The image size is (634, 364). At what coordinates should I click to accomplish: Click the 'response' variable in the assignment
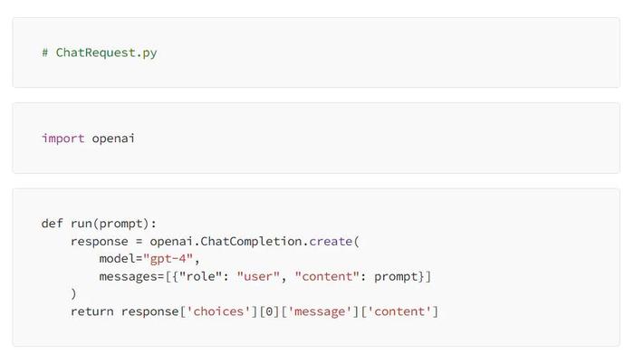(x=99, y=242)
